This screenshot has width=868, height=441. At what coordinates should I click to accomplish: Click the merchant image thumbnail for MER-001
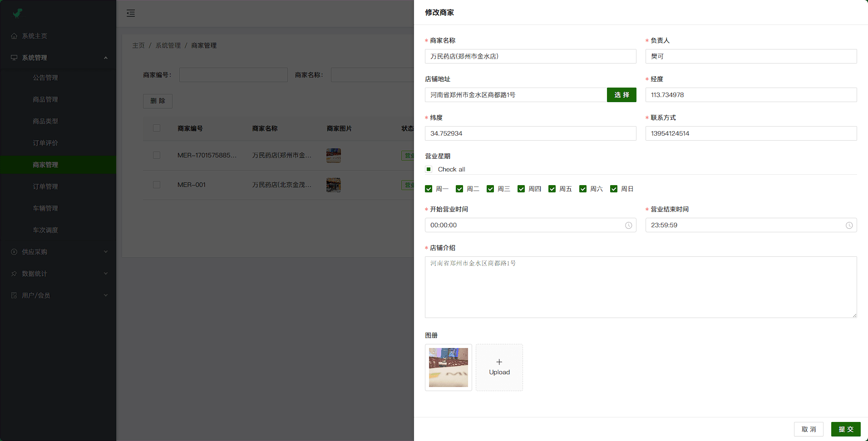coord(333,185)
